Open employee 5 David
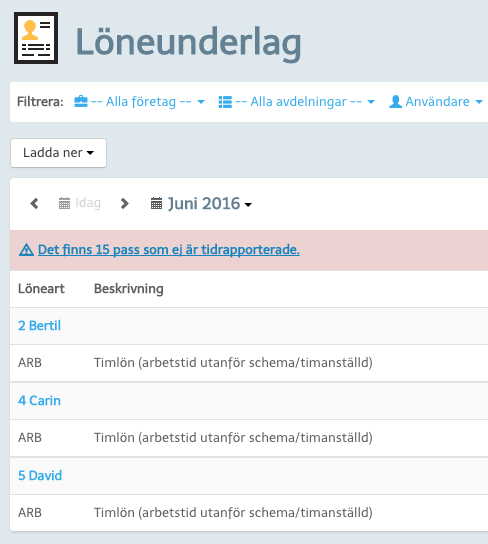Viewport: 488px width, 544px height. click(40, 475)
